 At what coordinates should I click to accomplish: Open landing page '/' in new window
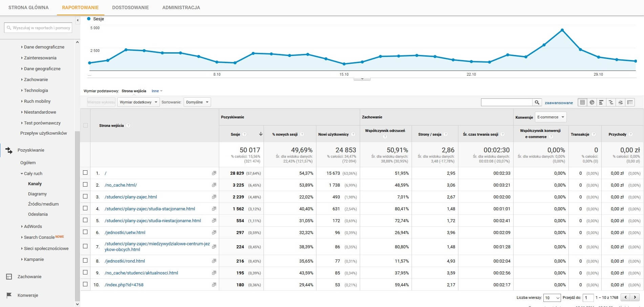(x=214, y=173)
